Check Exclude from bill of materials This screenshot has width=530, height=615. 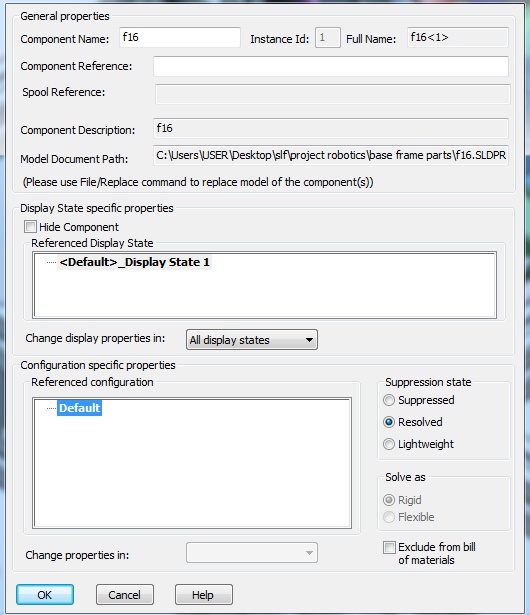click(x=389, y=547)
